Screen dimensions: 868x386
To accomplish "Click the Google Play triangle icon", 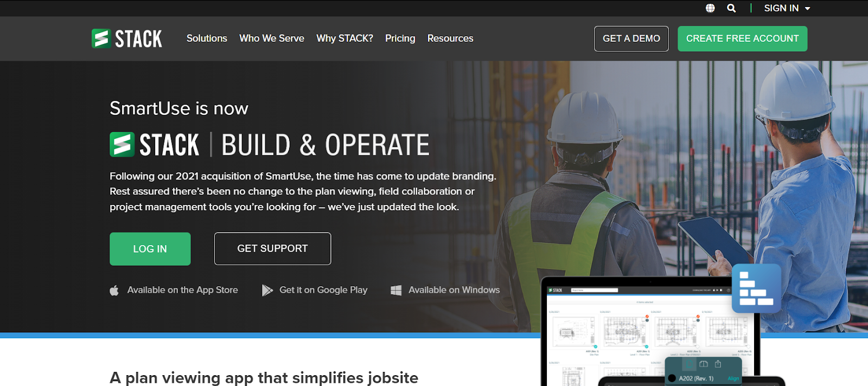I will (x=267, y=291).
